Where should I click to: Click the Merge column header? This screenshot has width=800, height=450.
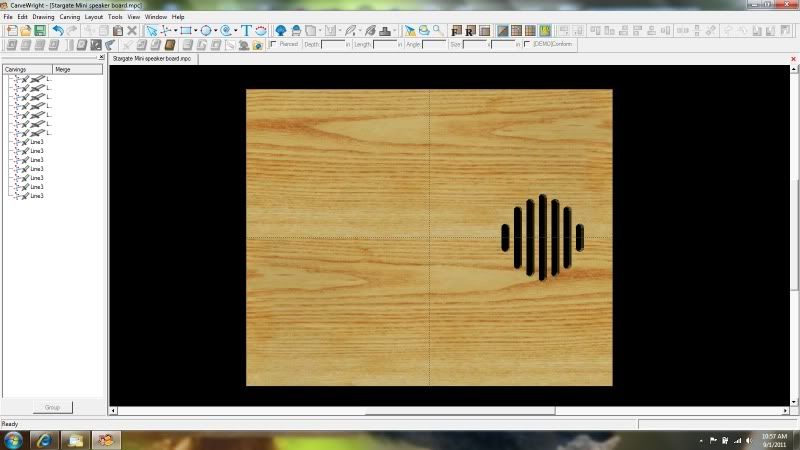(78, 69)
